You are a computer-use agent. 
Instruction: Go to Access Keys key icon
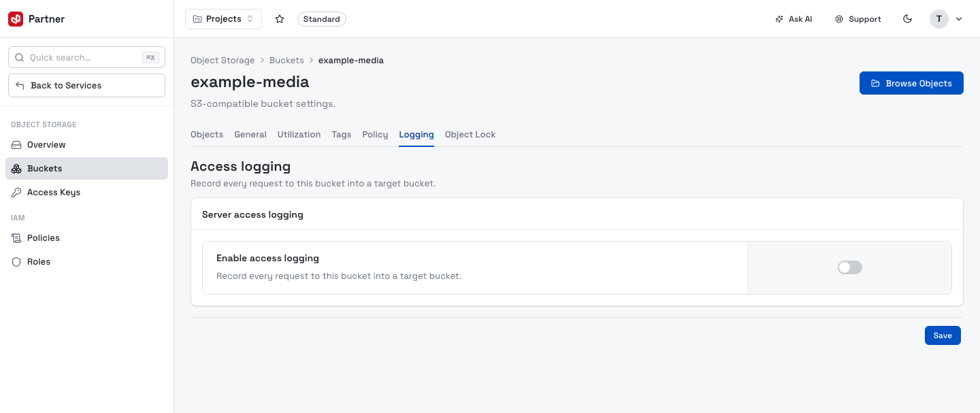tap(16, 193)
